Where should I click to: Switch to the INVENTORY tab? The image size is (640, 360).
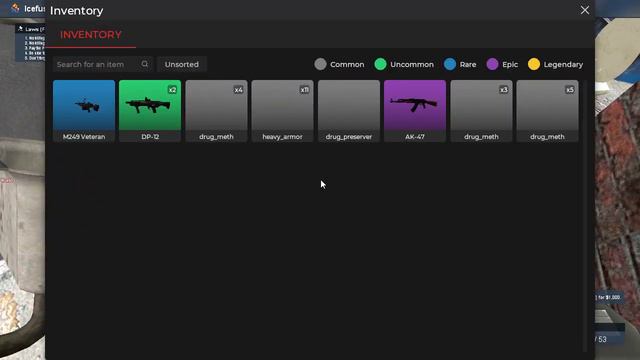(91, 35)
